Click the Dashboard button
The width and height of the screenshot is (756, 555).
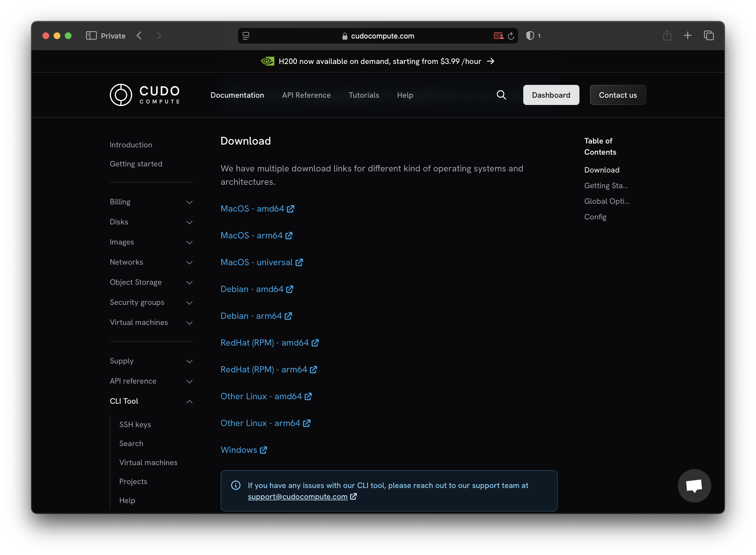pos(551,95)
